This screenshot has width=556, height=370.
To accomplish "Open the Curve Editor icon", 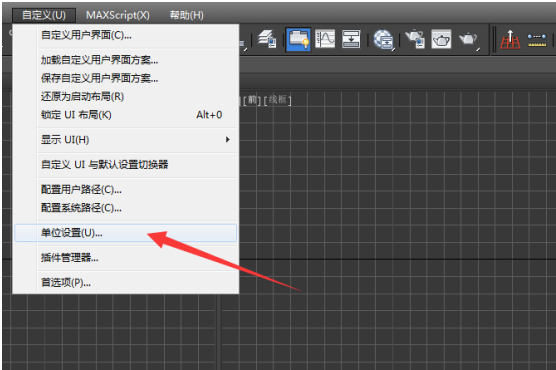I will (325, 39).
